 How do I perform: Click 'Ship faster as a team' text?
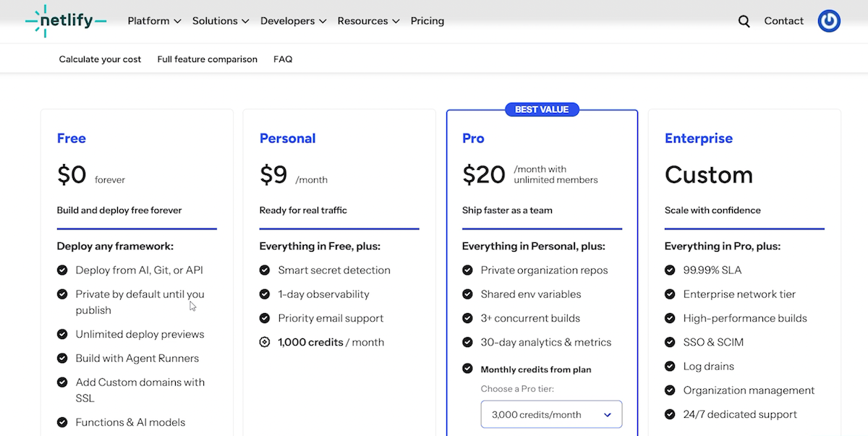tap(507, 210)
